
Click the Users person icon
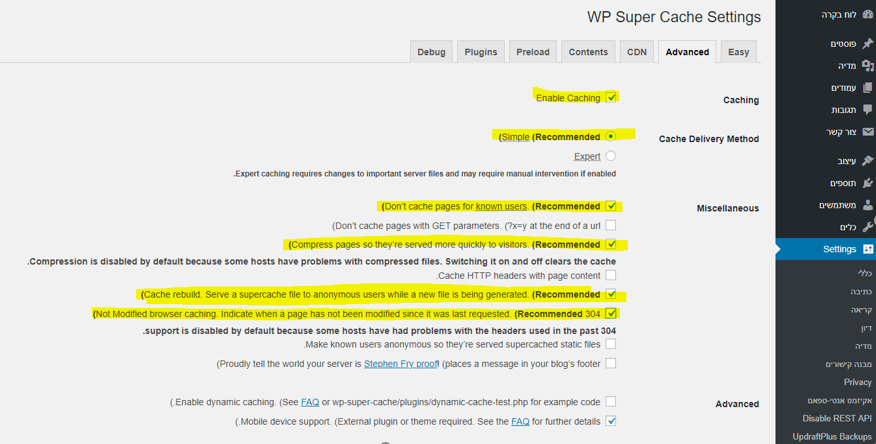(868, 205)
